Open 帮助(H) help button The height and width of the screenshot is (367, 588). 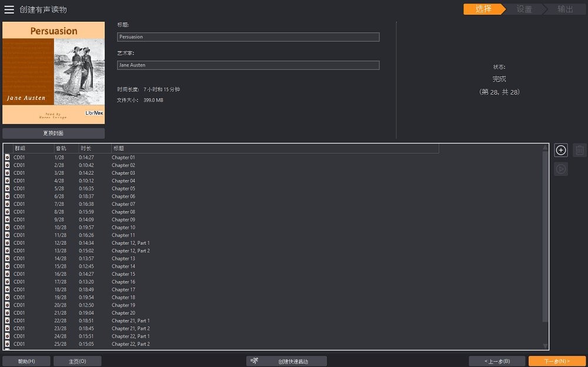pyautogui.click(x=26, y=361)
